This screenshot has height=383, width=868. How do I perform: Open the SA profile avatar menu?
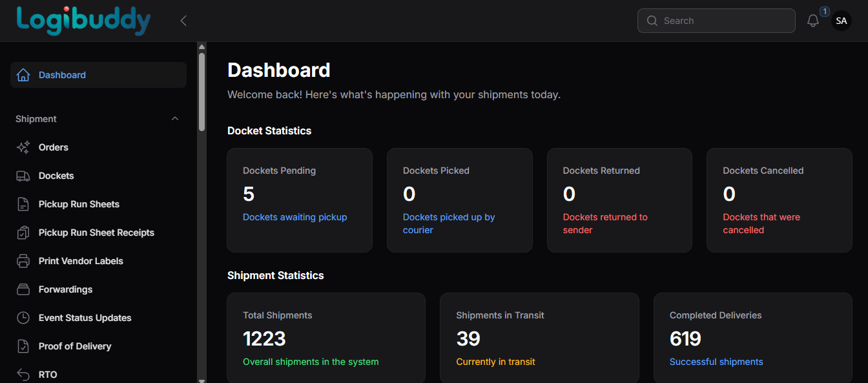click(x=841, y=20)
